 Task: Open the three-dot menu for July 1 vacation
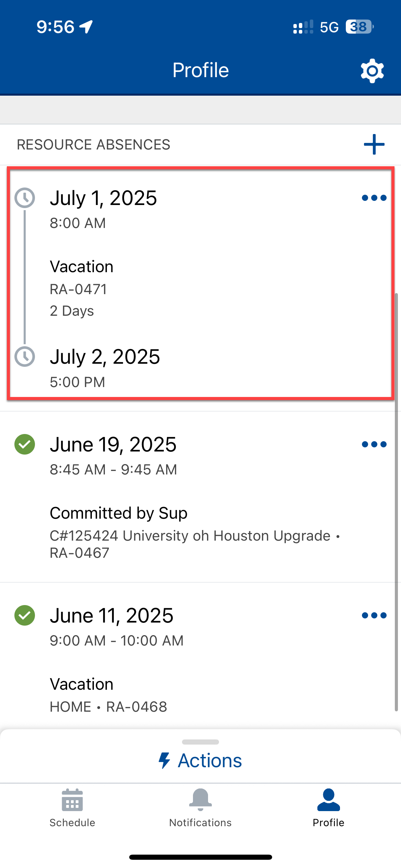(x=374, y=198)
